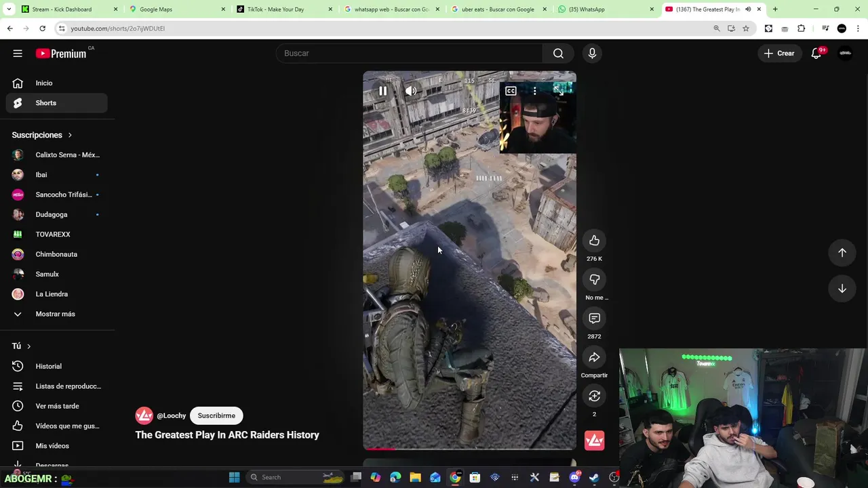Open the Short's sound source thumbnail
This screenshot has height=488, width=868.
point(594,441)
